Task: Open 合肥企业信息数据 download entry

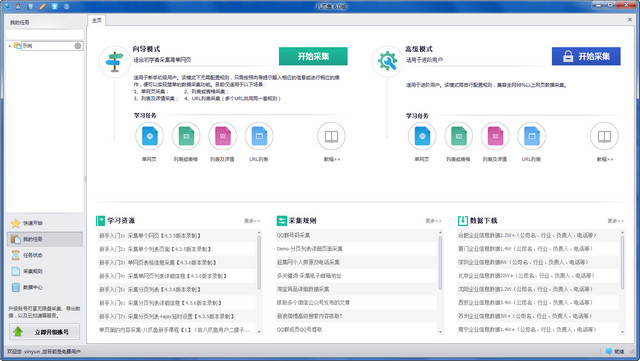Action: (x=527, y=235)
